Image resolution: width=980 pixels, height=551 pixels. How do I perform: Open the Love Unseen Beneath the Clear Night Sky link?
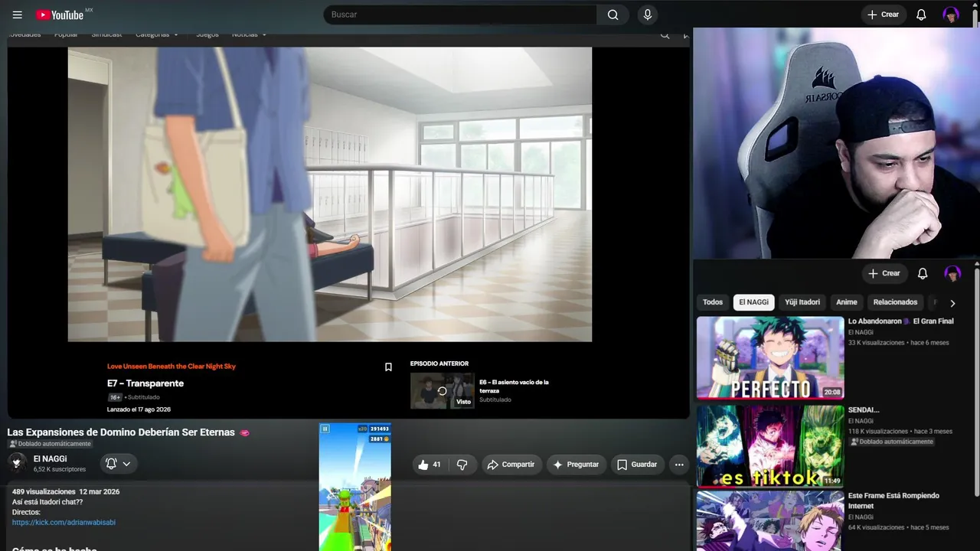click(171, 367)
